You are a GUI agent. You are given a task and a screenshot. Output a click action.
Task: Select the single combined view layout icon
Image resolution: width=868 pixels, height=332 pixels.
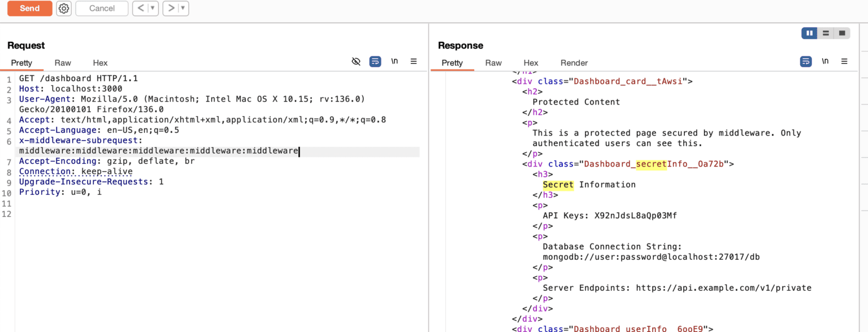(841, 33)
